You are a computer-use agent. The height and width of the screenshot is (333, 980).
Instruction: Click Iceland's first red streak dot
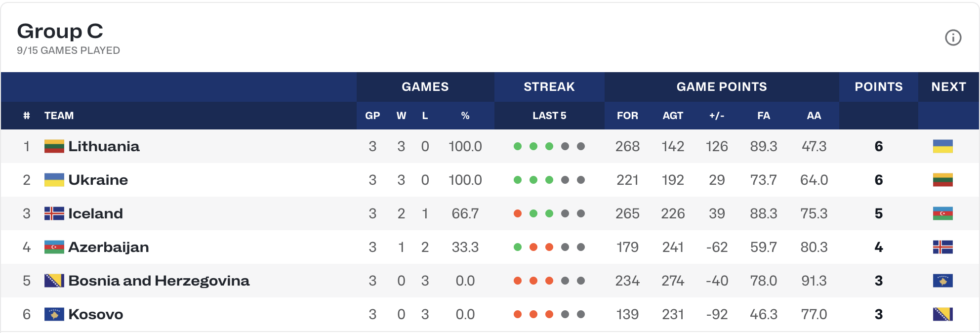(518, 213)
